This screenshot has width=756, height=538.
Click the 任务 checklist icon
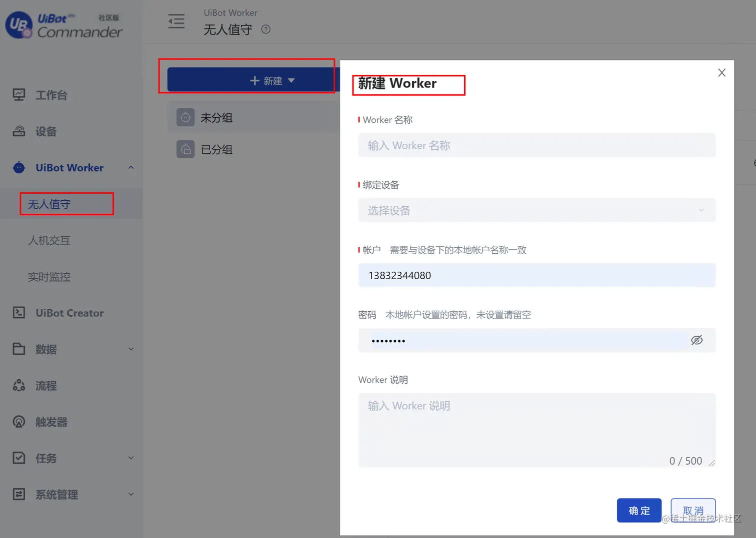[19, 458]
